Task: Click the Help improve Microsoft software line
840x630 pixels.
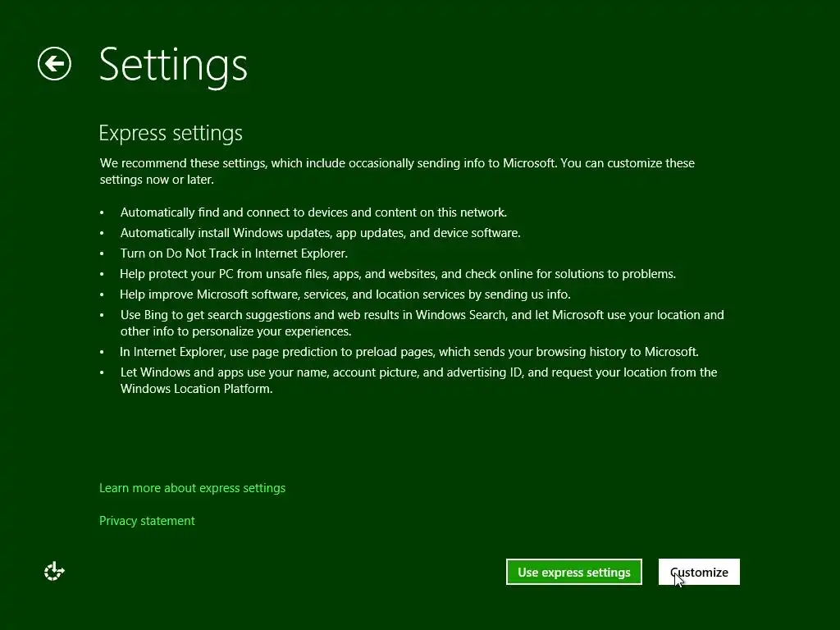Action: pos(345,294)
